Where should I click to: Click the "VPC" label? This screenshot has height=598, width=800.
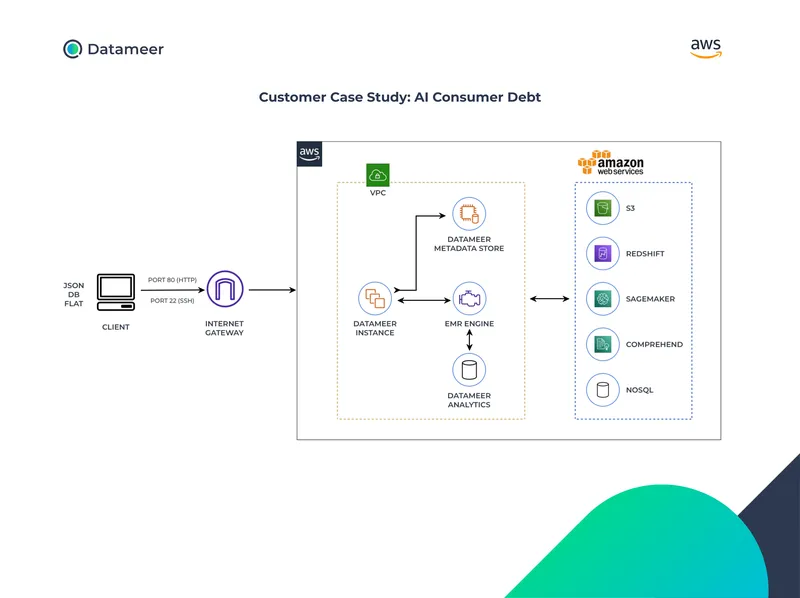pyautogui.click(x=378, y=193)
